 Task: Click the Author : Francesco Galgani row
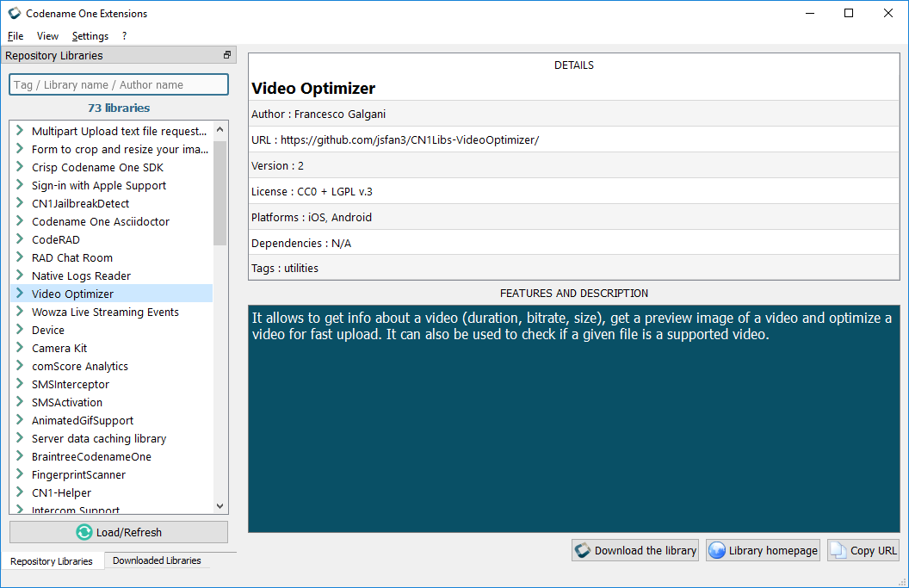[574, 114]
